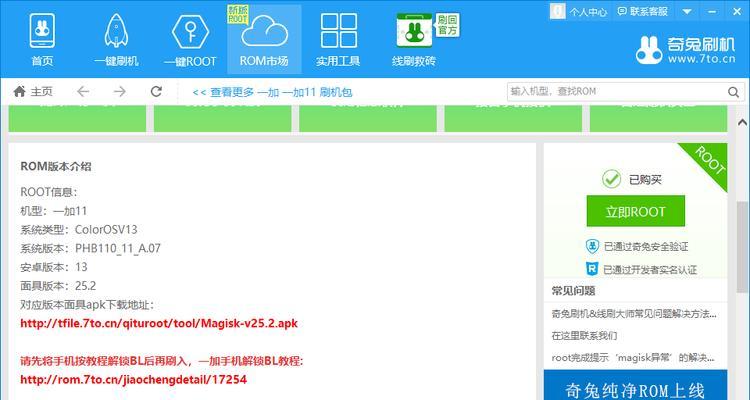
Task: Close the 奇兔刷机 window
Action: pyautogui.click(x=737, y=11)
